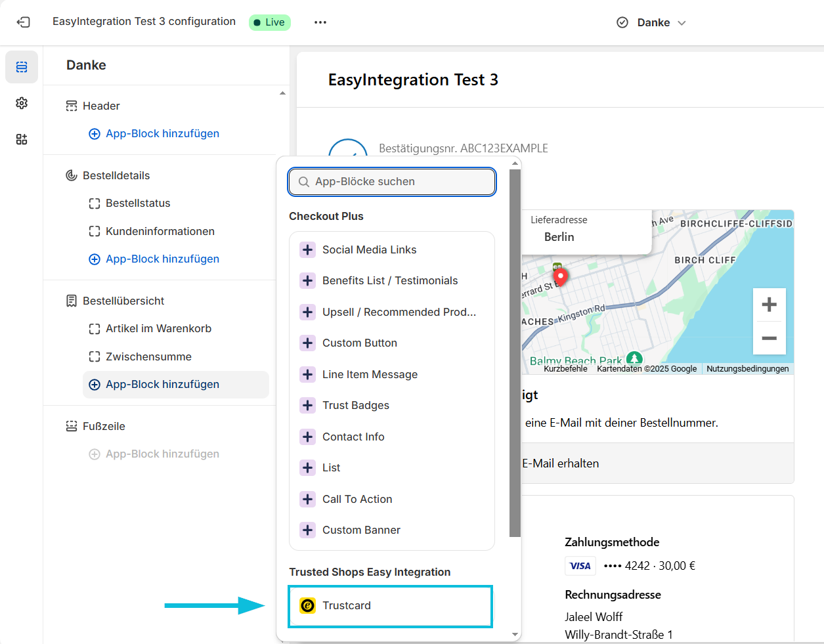Open the Header section

[x=101, y=106]
